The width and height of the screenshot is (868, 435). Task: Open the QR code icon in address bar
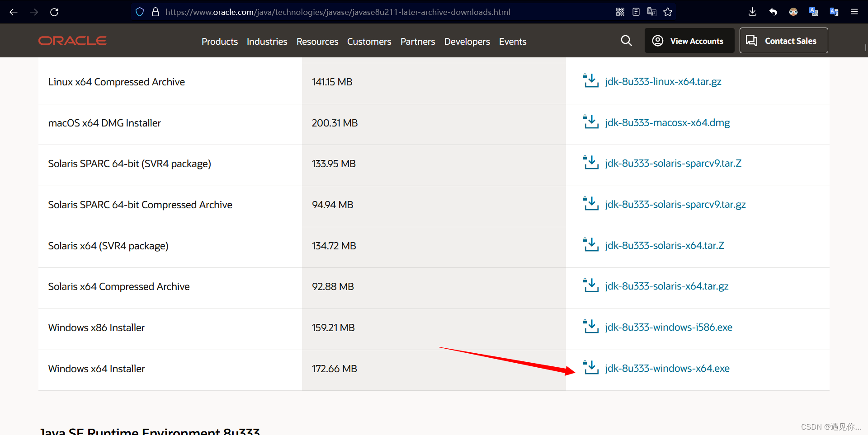pos(620,12)
